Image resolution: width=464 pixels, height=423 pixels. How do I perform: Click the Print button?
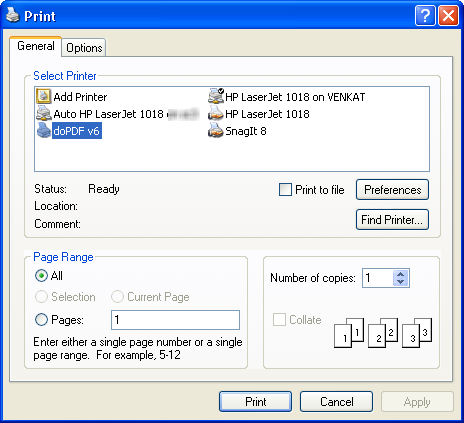pyautogui.click(x=255, y=402)
